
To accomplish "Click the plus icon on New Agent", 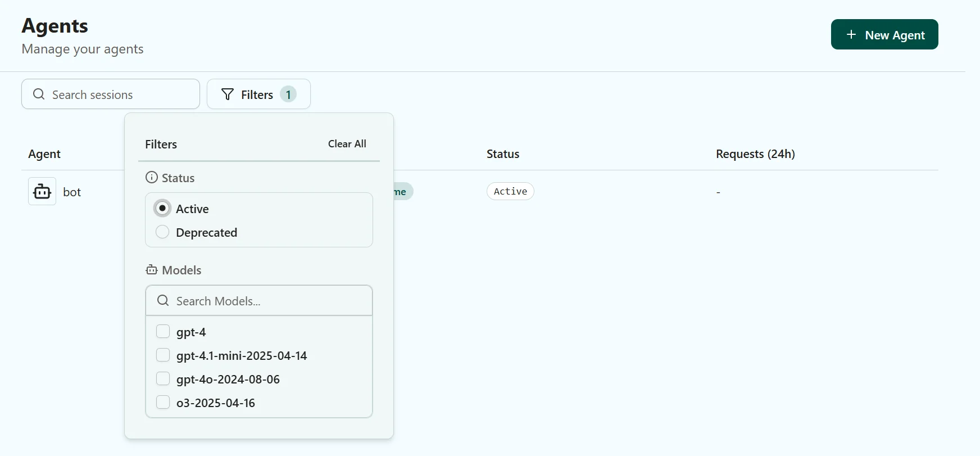I will [851, 34].
